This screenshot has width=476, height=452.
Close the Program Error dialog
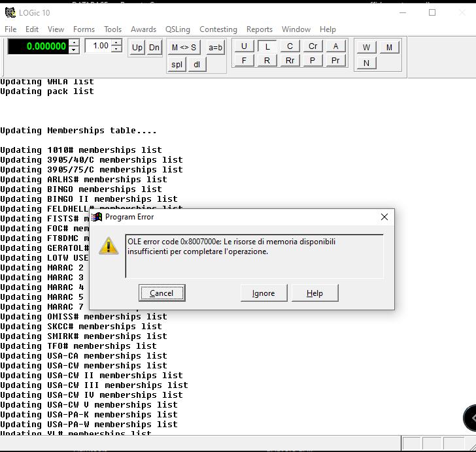point(384,217)
